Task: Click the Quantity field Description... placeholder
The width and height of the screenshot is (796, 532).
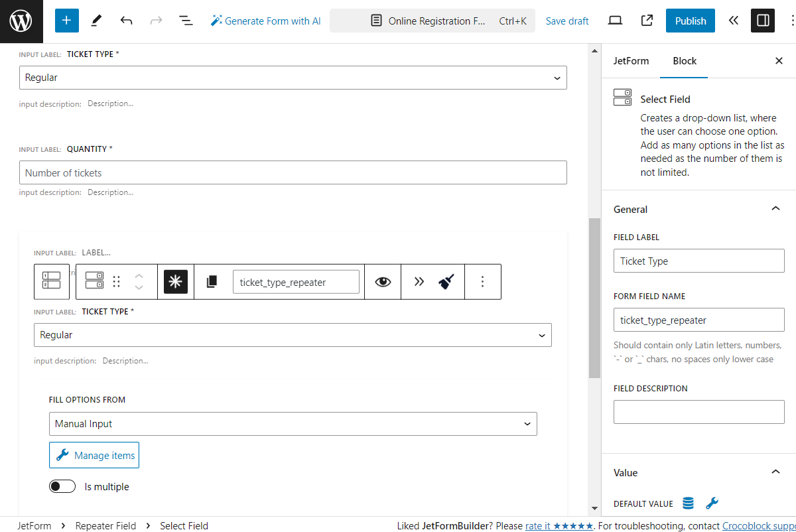Action: coord(110,192)
